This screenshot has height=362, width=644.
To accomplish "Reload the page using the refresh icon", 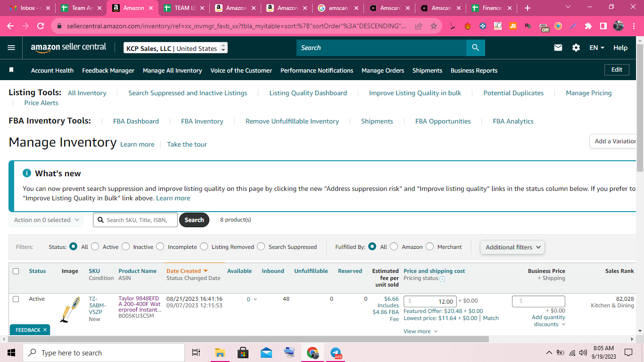I will click(41, 26).
